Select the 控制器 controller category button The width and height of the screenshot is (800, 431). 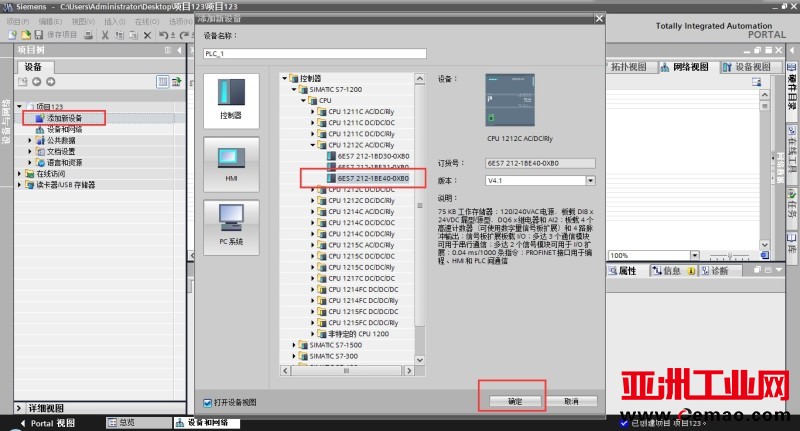pos(231,100)
